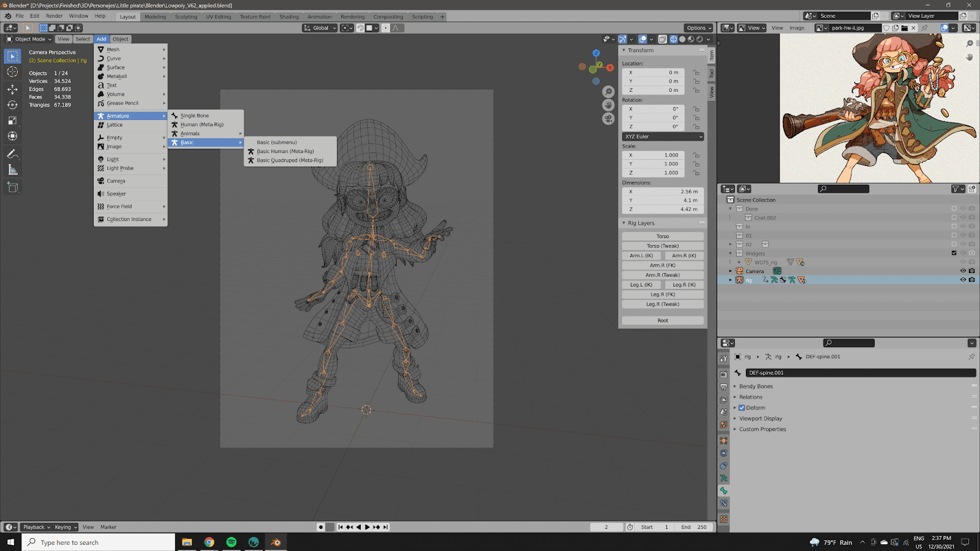Screen dimensions: 980x551
Task: Pick the Scale tool
Action: (12, 121)
